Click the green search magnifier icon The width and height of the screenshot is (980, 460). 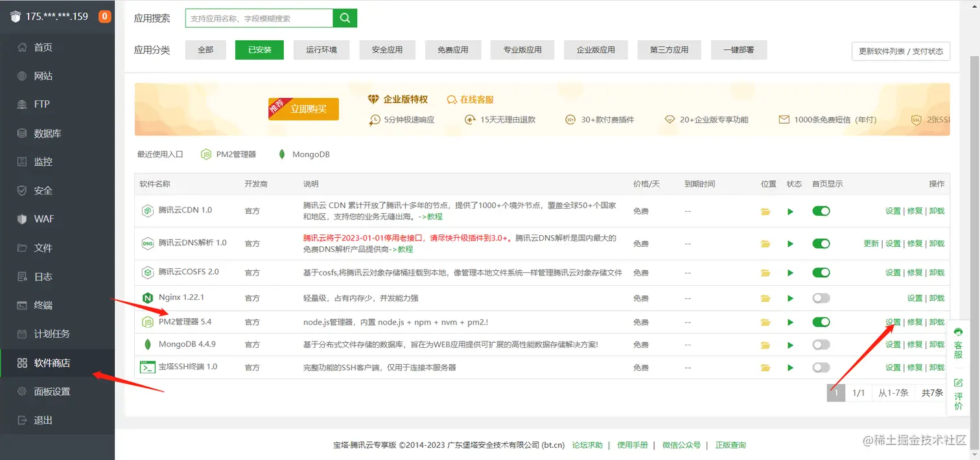[344, 18]
